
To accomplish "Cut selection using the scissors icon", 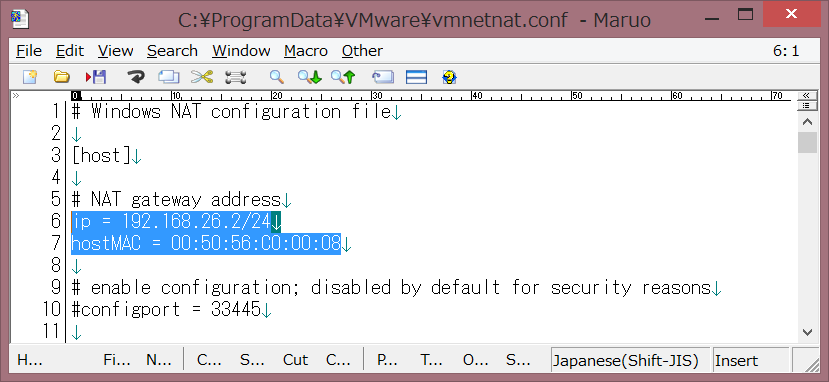I will coord(201,77).
